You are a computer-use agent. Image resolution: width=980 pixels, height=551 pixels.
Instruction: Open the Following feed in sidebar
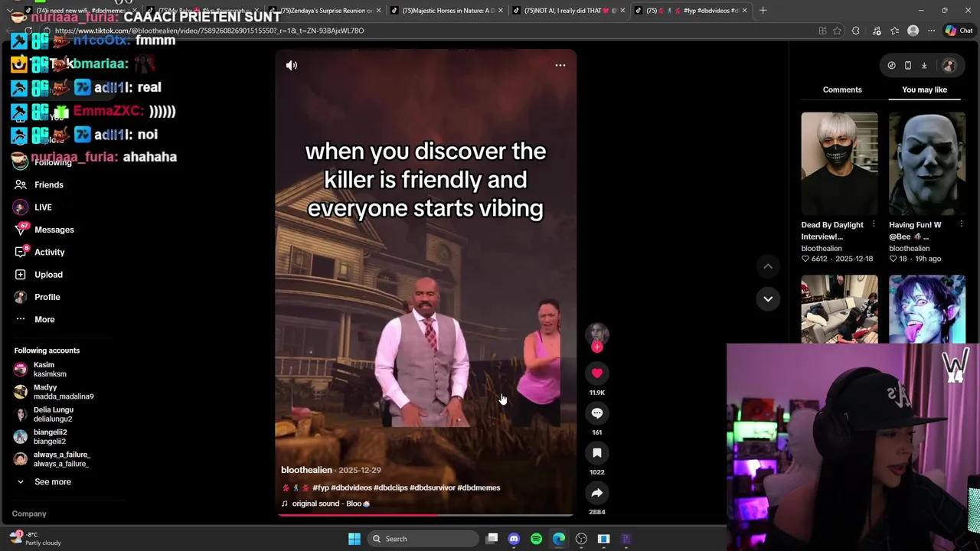[43, 162]
